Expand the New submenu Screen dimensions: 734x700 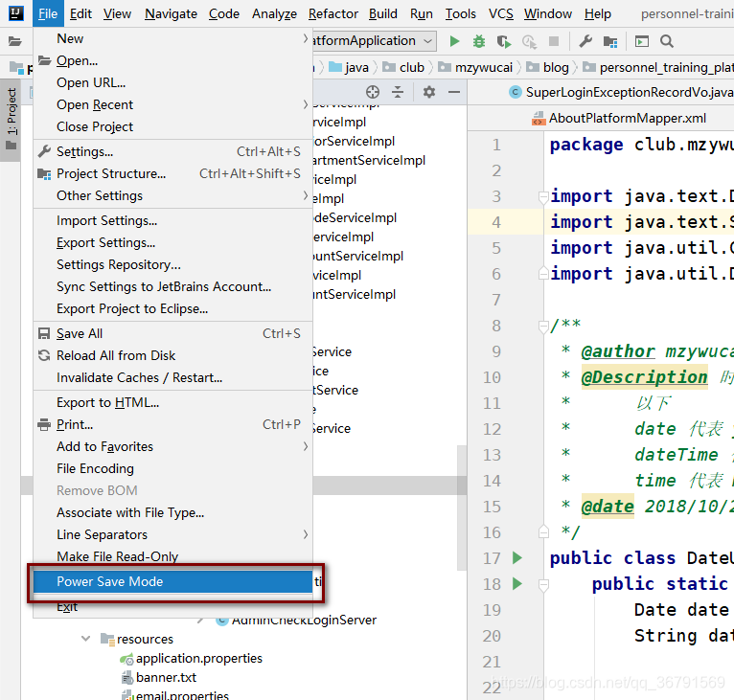[x=173, y=38]
